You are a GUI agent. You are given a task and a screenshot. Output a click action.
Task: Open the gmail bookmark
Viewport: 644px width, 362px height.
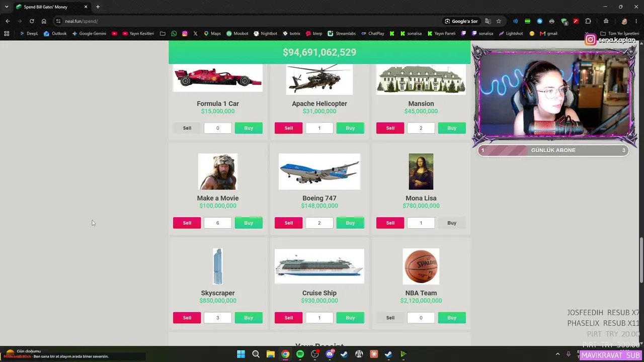tap(548, 34)
